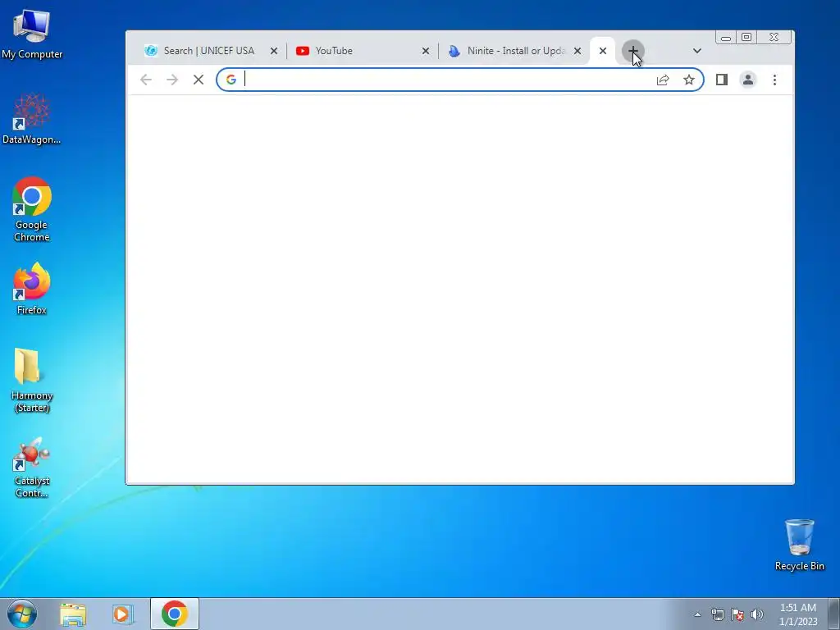This screenshot has width=840, height=630.
Task: Maximize the Chrome window
Action: pos(746,37)
